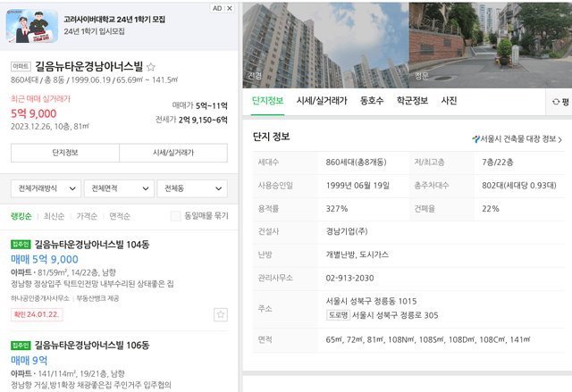Click the 아파트 type badge beside the title
Screen dimensions: 572x392
click(21, 66)
